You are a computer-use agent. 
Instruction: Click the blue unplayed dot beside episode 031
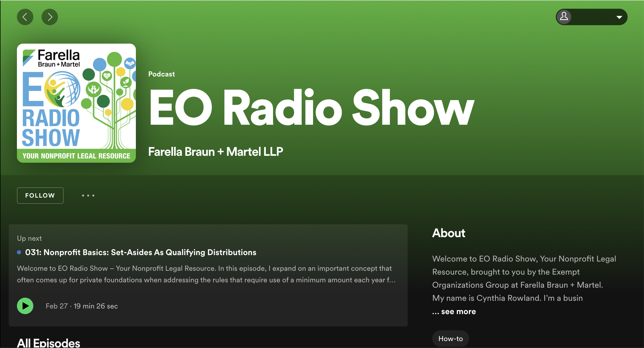pyautogui.click(x=19, y=252)
